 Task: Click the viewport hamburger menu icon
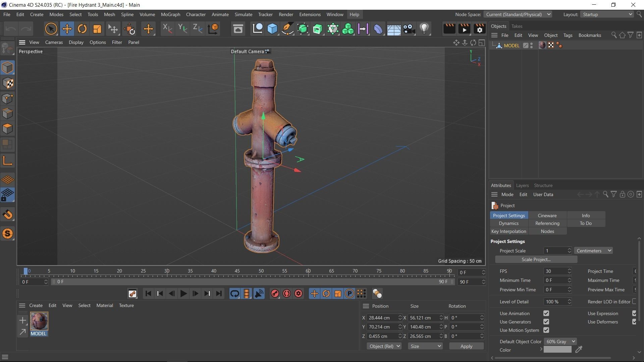click(x=22, y=42)
